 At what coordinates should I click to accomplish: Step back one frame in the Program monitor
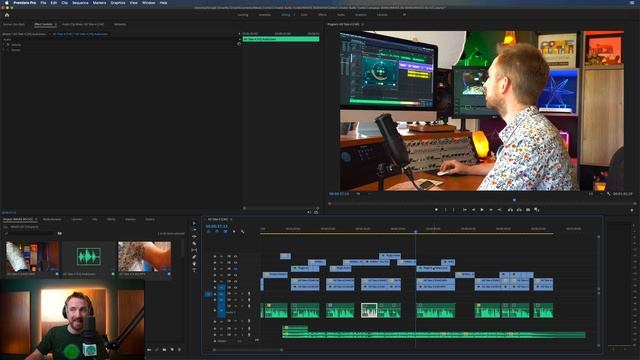click(x=473, y=210)
